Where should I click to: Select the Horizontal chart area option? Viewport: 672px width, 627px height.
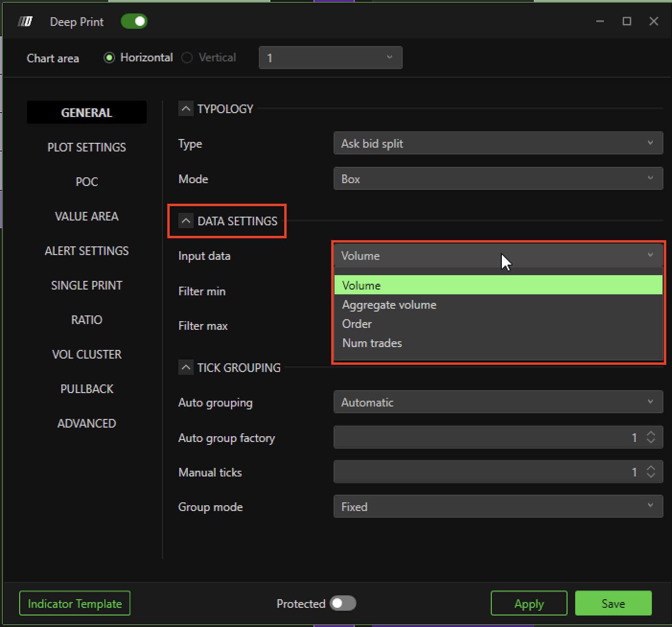(110, 58)
